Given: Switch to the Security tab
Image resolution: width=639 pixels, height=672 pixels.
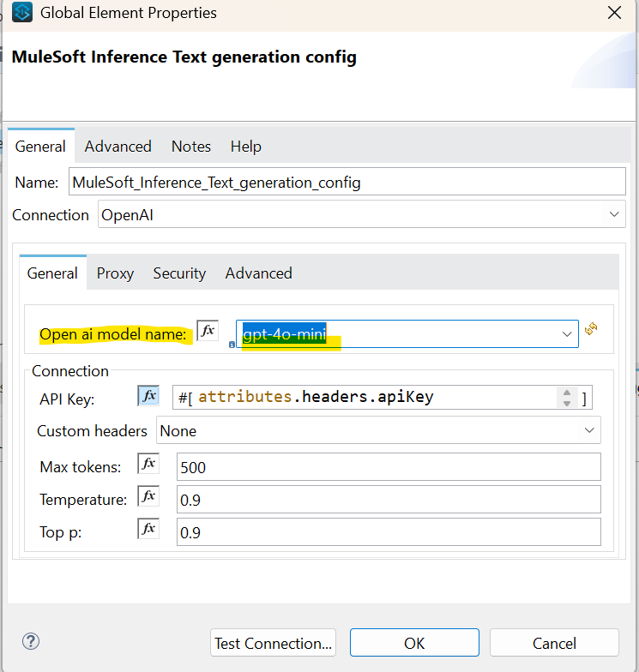Looking at the screenshot, I should point(179,273).
